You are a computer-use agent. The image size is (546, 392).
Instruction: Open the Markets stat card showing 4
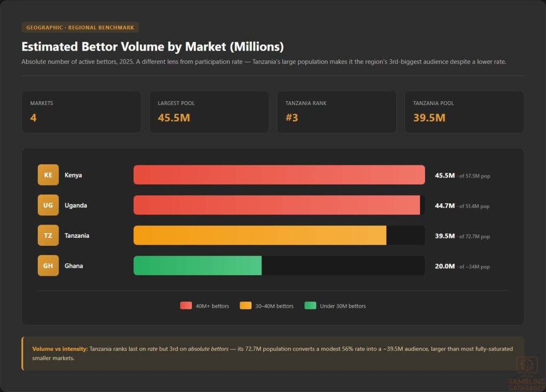(x=82, y=112)
